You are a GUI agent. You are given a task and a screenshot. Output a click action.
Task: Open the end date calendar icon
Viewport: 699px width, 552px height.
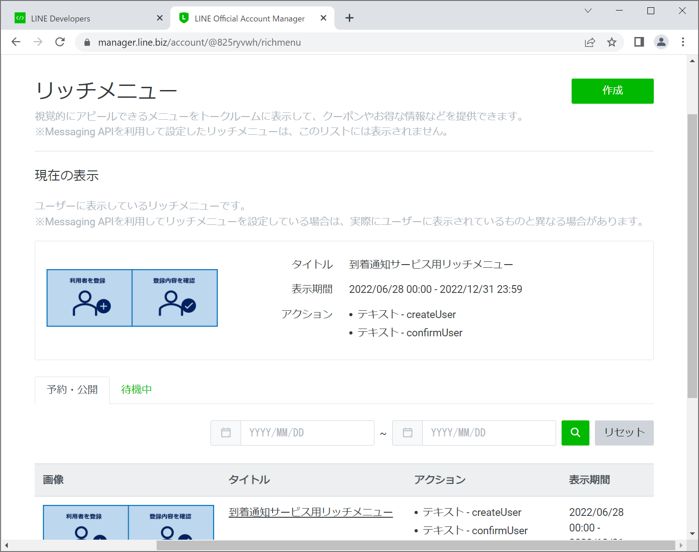(x=407, y=433)
